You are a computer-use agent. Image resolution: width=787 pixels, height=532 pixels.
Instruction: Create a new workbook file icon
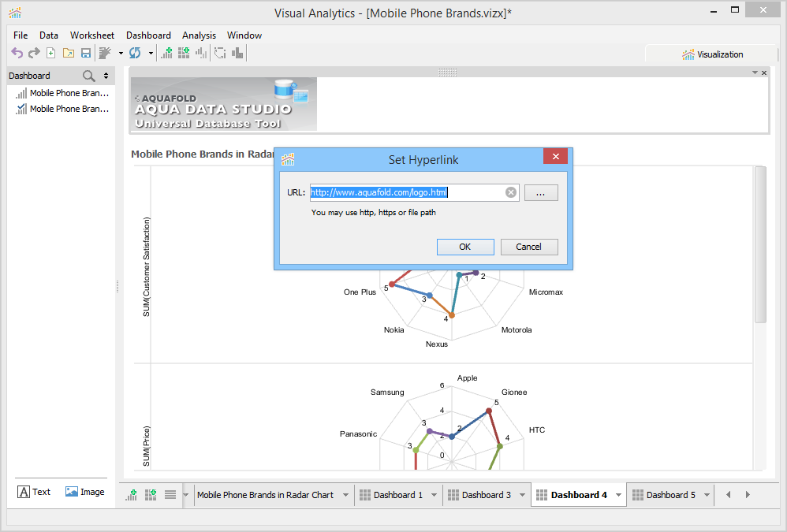coord(50,53)
